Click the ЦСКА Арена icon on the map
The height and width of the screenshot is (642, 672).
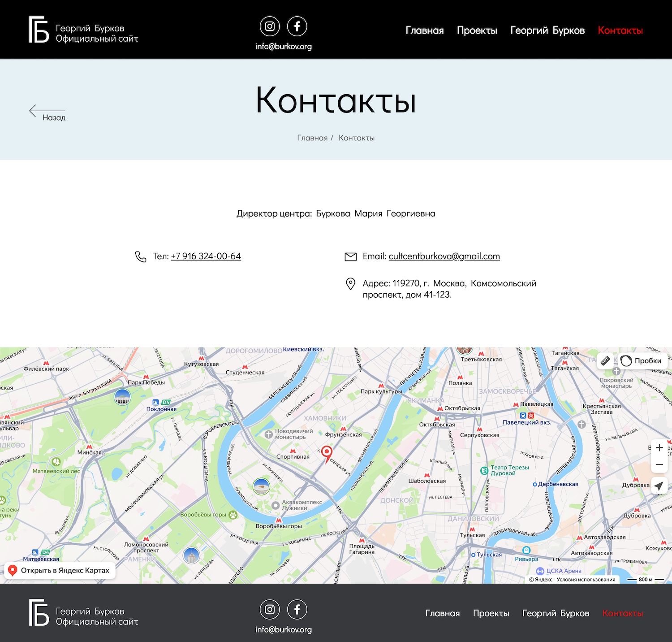point(540,571)
